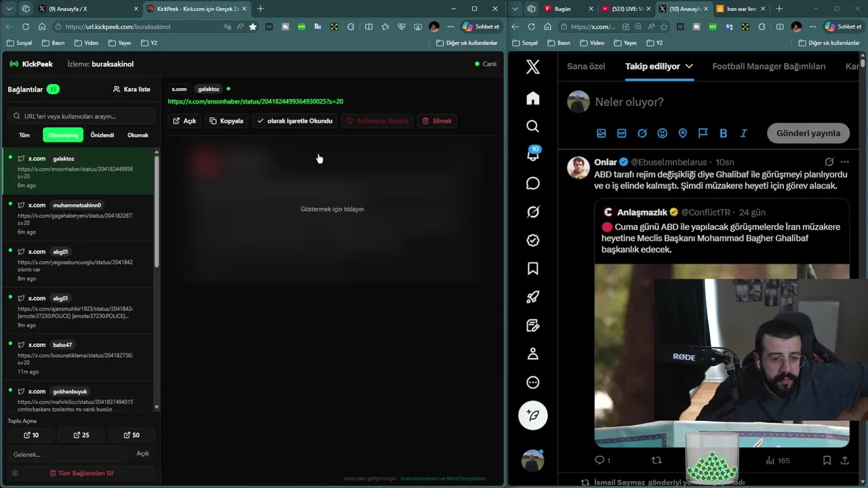Open rocket icon in X sidebar
This screenshot has width=868, height=488.
coord(533,297)
